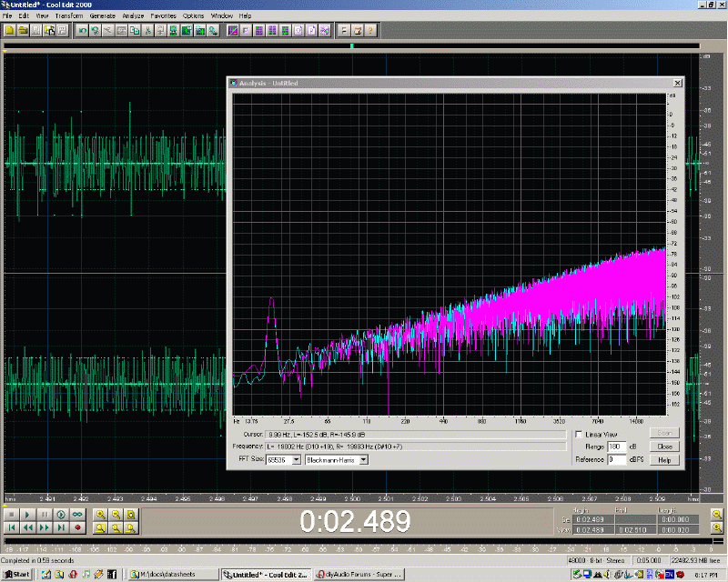The width and height of the screenshot is (728, 582).
Task: Click the large 0:02.489 time display
Action: 355,521
